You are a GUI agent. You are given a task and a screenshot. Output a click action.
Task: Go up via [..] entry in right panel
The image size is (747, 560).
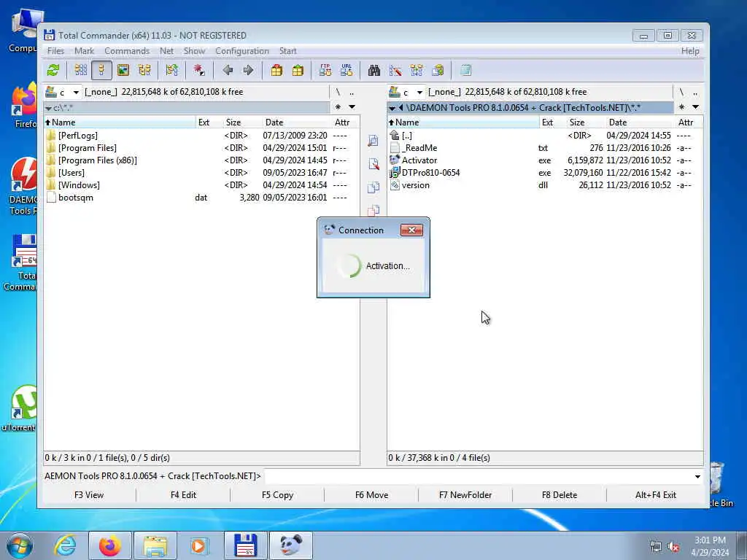pos(545,136)
